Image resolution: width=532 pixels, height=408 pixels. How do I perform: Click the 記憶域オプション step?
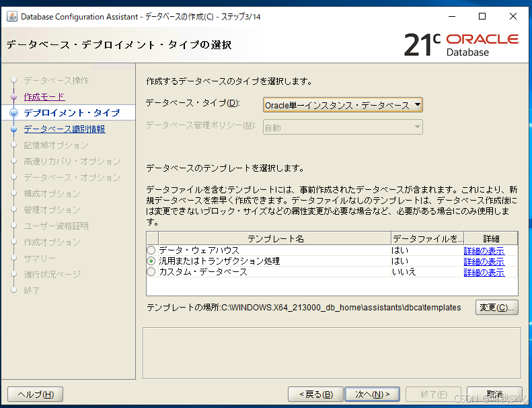pos(56,145)
